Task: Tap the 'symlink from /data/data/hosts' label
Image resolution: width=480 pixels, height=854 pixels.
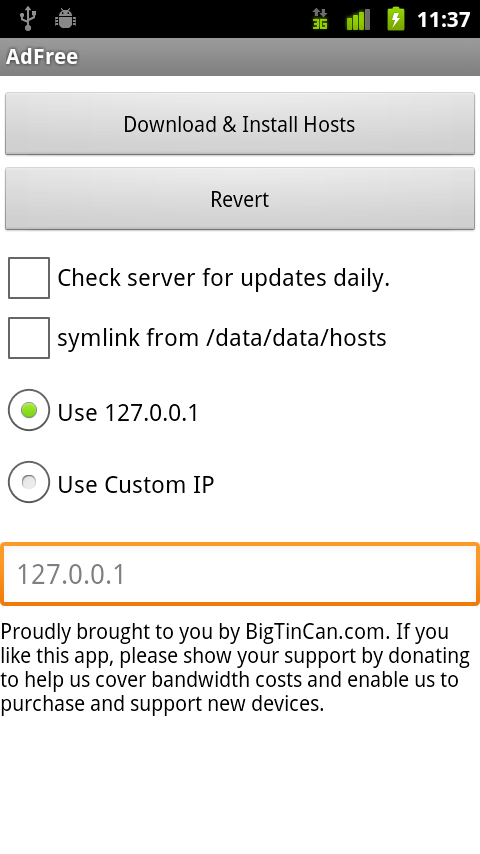Action: pos(222,338)
